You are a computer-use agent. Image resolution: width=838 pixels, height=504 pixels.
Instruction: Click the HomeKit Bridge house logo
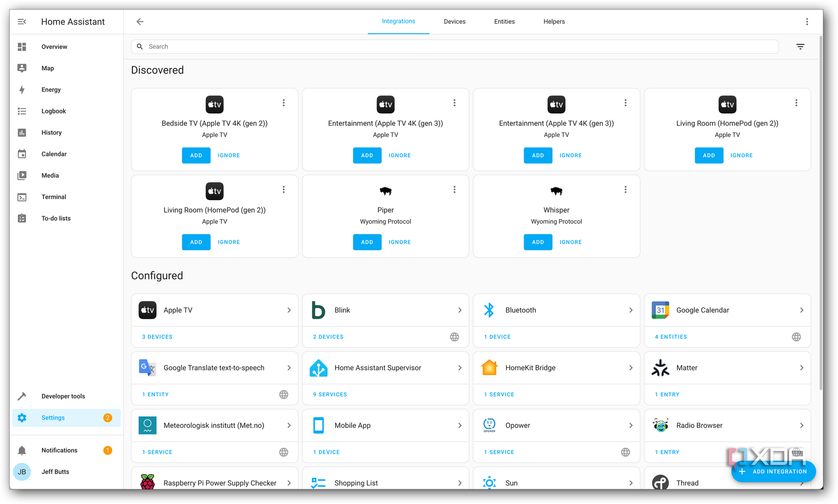point(489,367)
